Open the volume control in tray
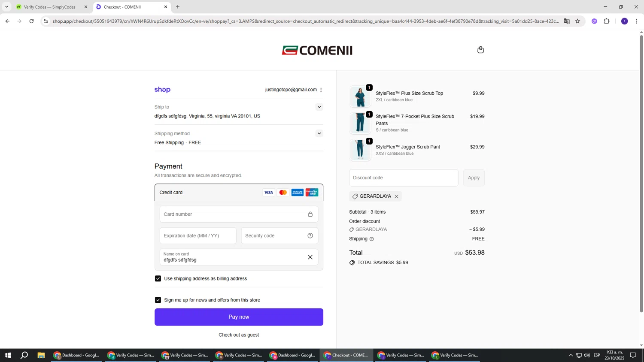The width and height of the screenshot is (644, 362). click(587, 355)
